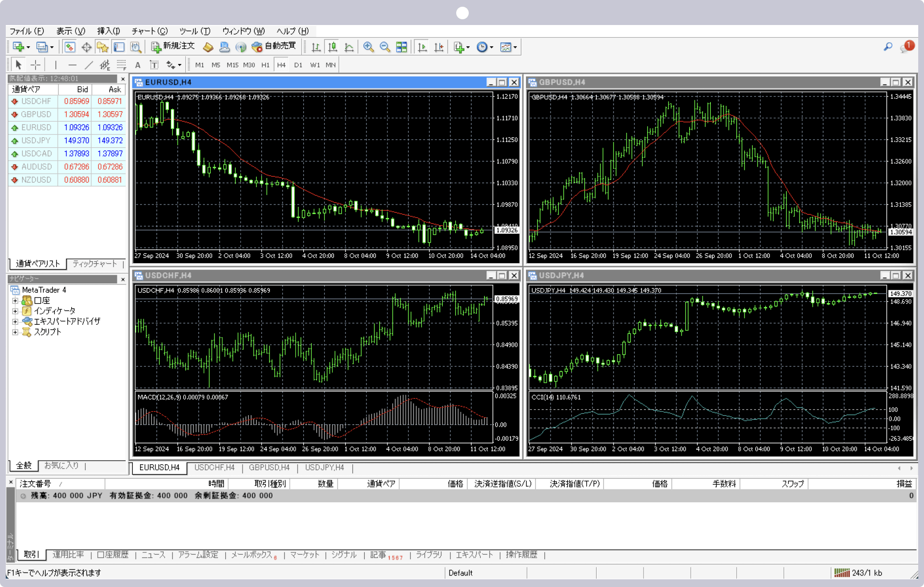Select the Horizontal Line tool
924x587 pixels.
click(72, 64)
